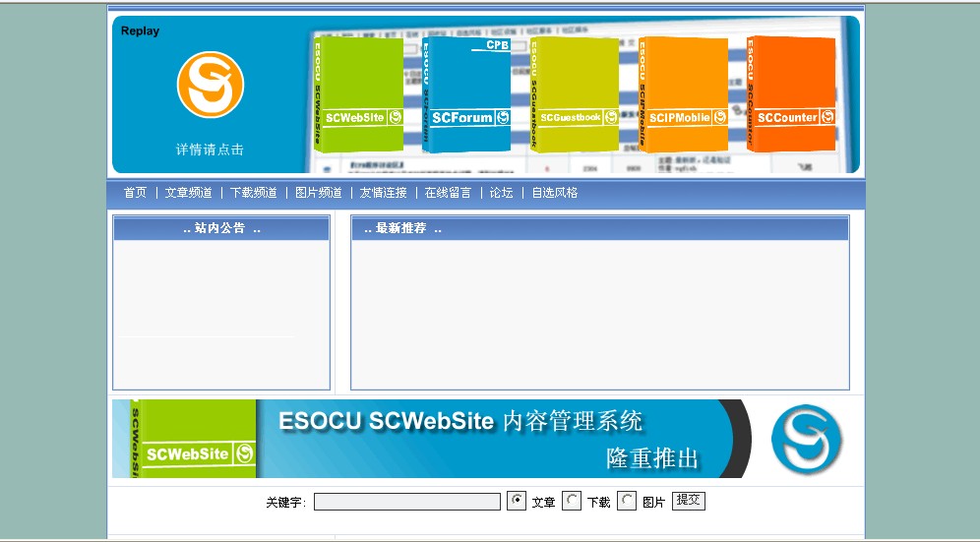Go to the 首页 home page
Screen dimensions: 980x542
coord(135,193)
